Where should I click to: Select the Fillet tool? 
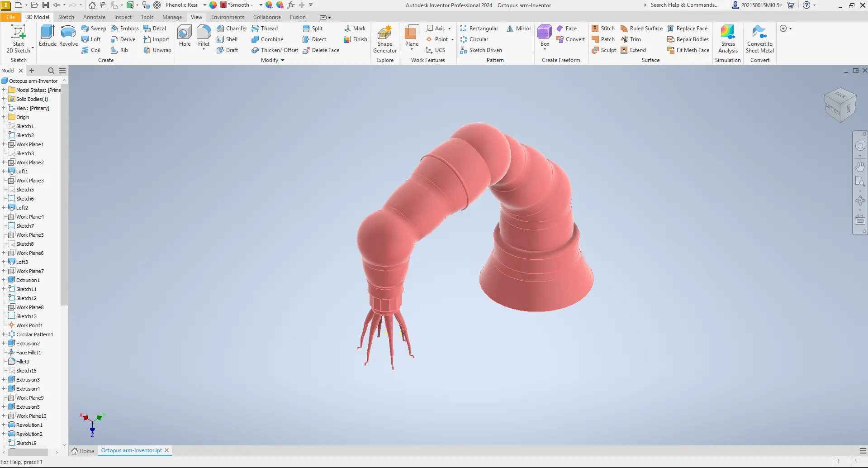(x=204, y=36)
